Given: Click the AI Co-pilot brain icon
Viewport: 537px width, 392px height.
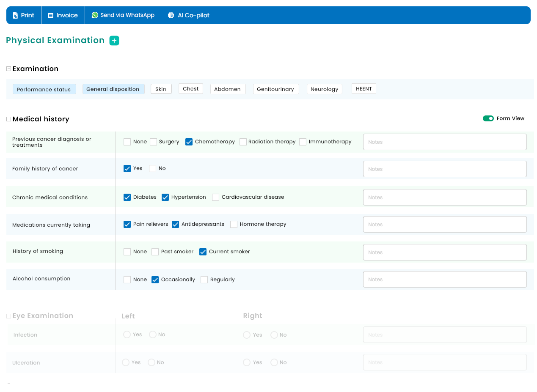Looking at the screenshot, I should (x=171, y=15).
